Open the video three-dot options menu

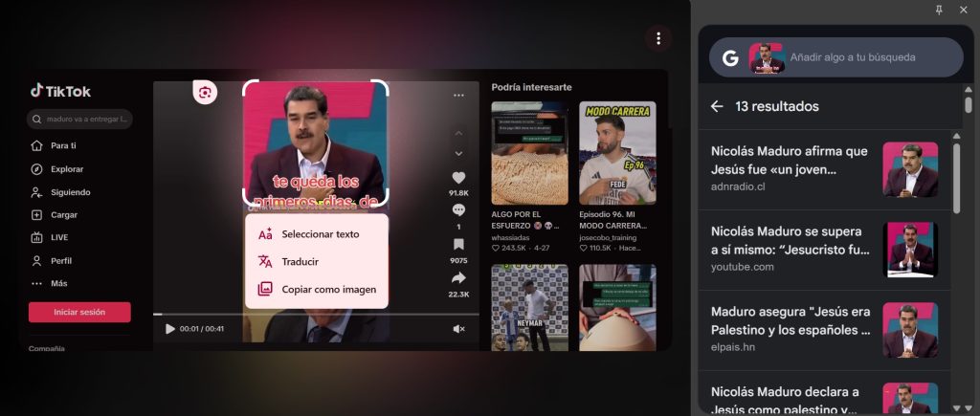458,96
